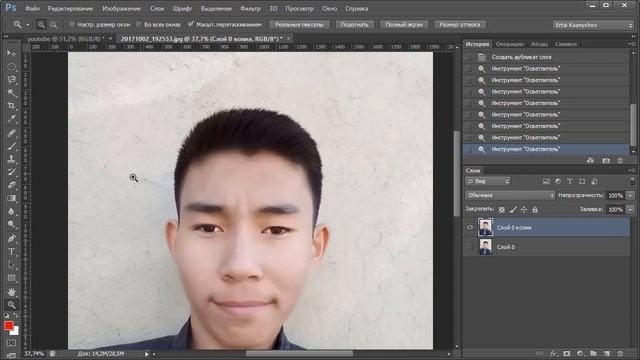Select the Blur tool

(11, 211)
